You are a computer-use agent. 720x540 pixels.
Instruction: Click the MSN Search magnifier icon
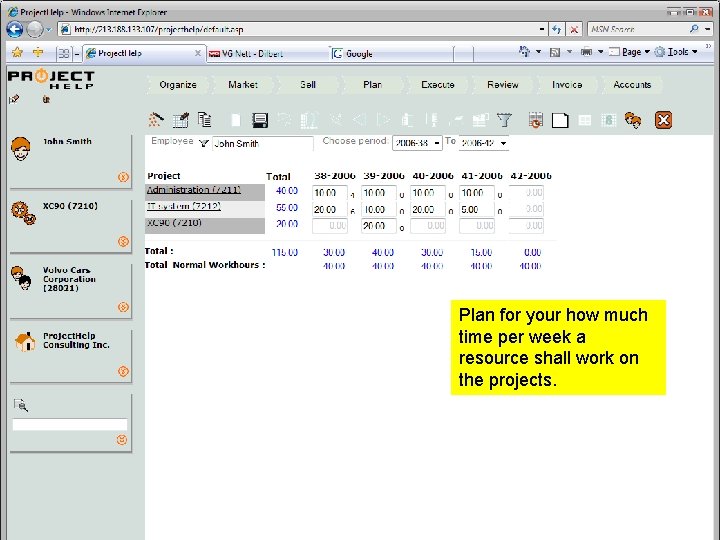(x=694, y=29)
